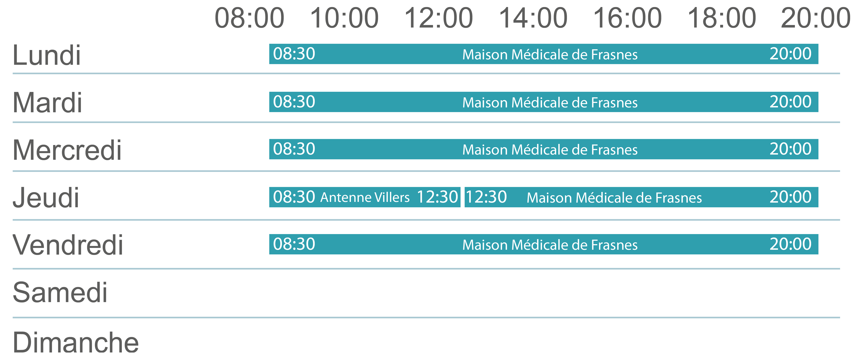Screen dimensions: 868x362
Task: Select the Mardi Maison Médicale de Frasnes bar
Action: [544, 102]
